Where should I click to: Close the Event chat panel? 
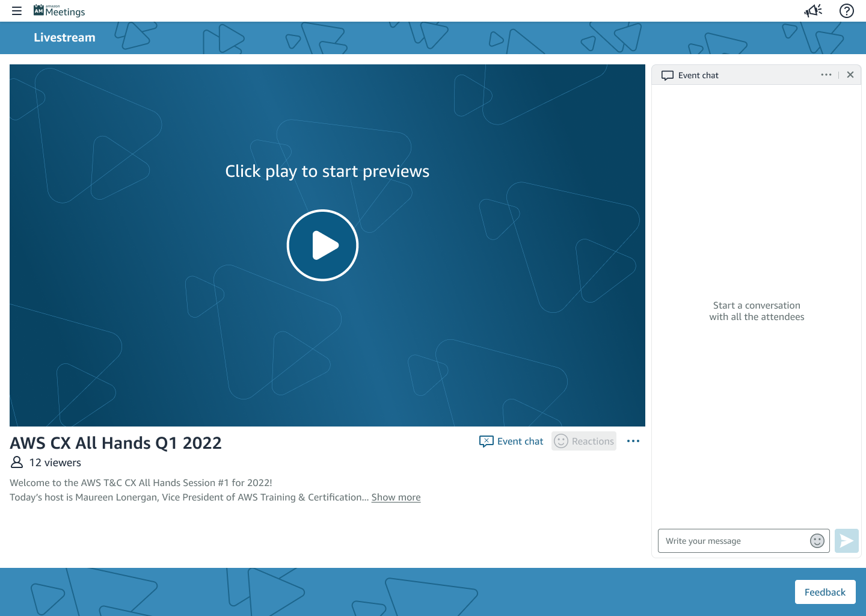pos(850,75)
